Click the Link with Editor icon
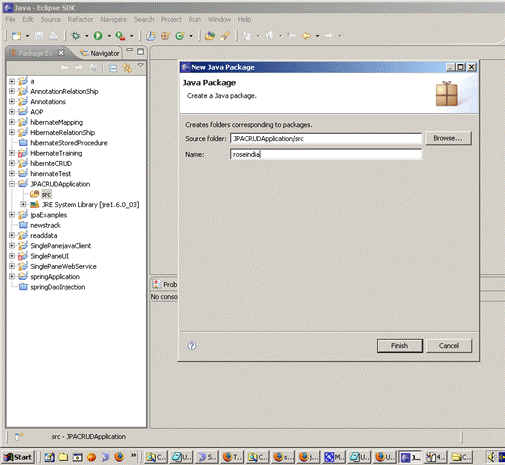The width and height of the screenshot is (505, 465). coord(127,68)
